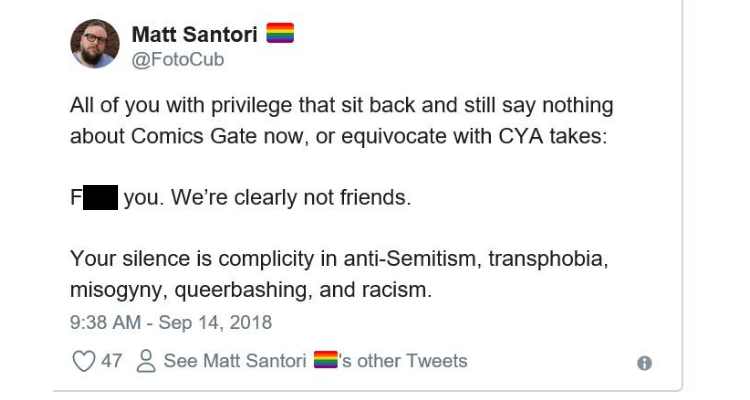This screenshot has height=400, width=750.
Task: Click the like count 47
Action: point(111,361)
